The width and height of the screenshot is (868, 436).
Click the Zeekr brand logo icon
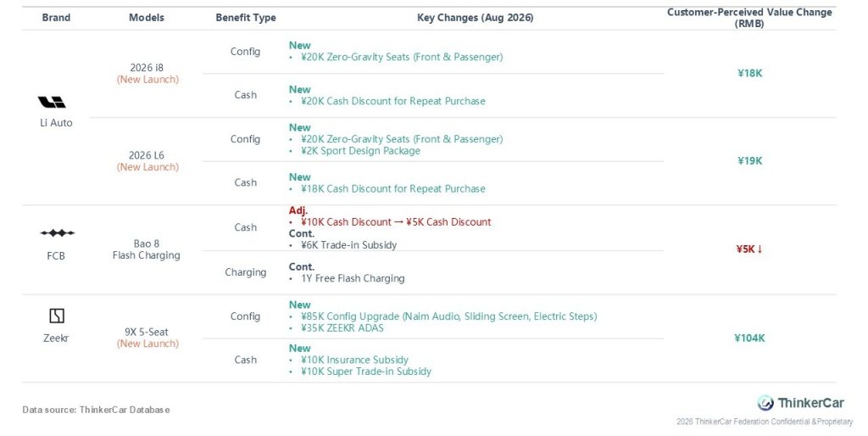(57, 316)
